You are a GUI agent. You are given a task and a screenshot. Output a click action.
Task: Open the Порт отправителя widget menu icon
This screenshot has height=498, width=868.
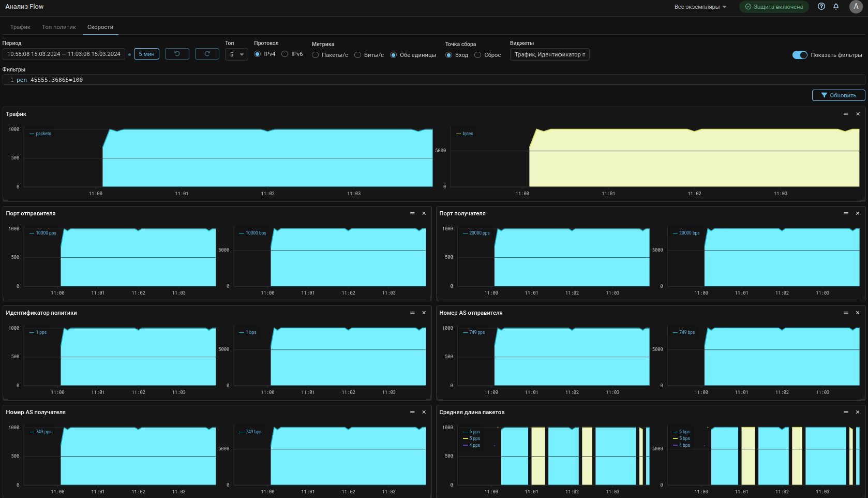[412, 213]
